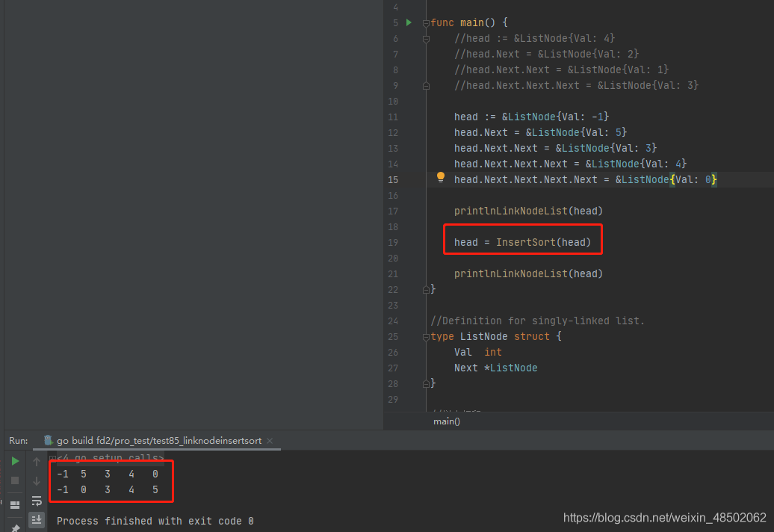This screenshot has width=774, height=532.
Task: Click the fold end marker on line 22
Action: tap(426, 290)
